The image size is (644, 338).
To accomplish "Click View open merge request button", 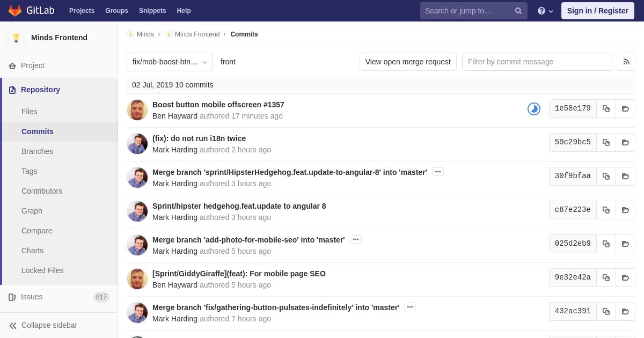I will (408, 62).
